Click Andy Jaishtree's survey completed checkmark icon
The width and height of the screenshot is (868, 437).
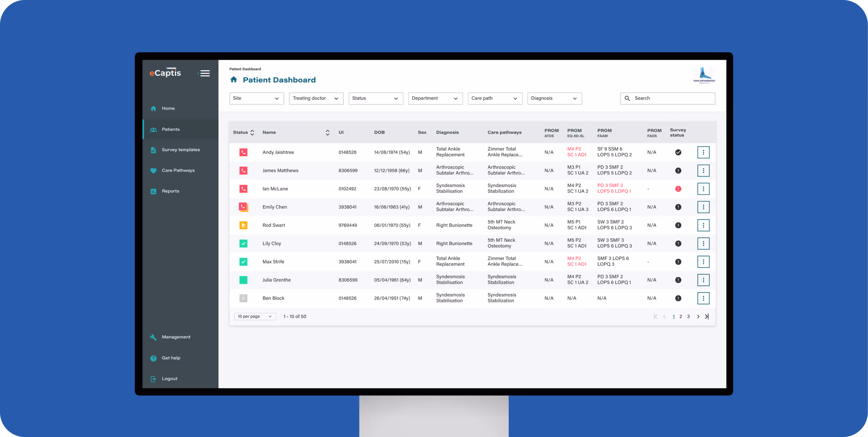(678, 152)
